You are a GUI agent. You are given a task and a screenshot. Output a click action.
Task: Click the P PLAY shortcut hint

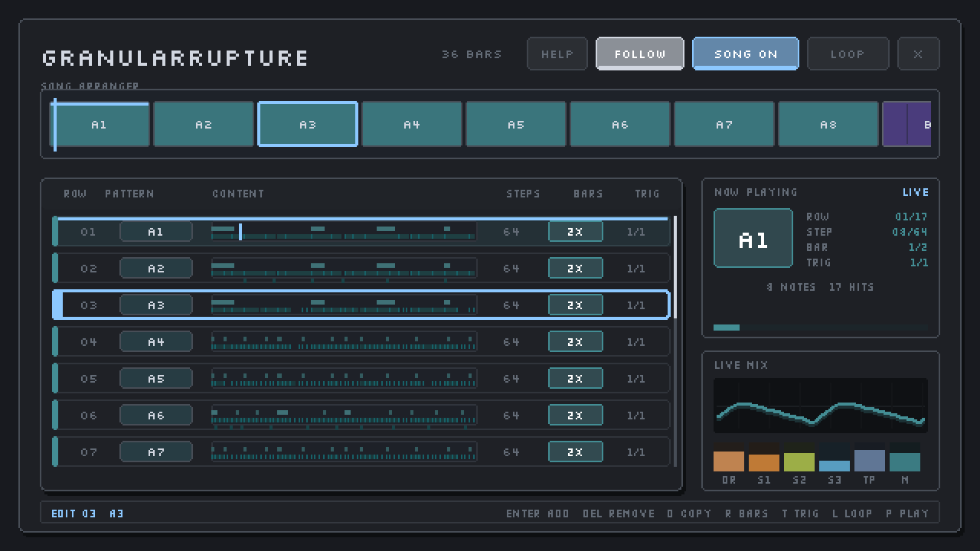pos(908,514)
